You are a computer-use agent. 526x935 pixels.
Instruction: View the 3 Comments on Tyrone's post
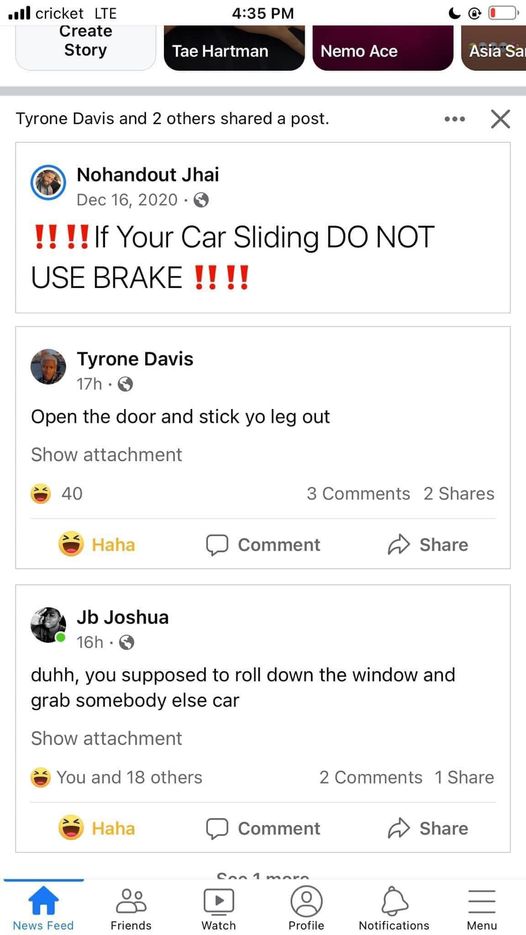coord(358,494)
